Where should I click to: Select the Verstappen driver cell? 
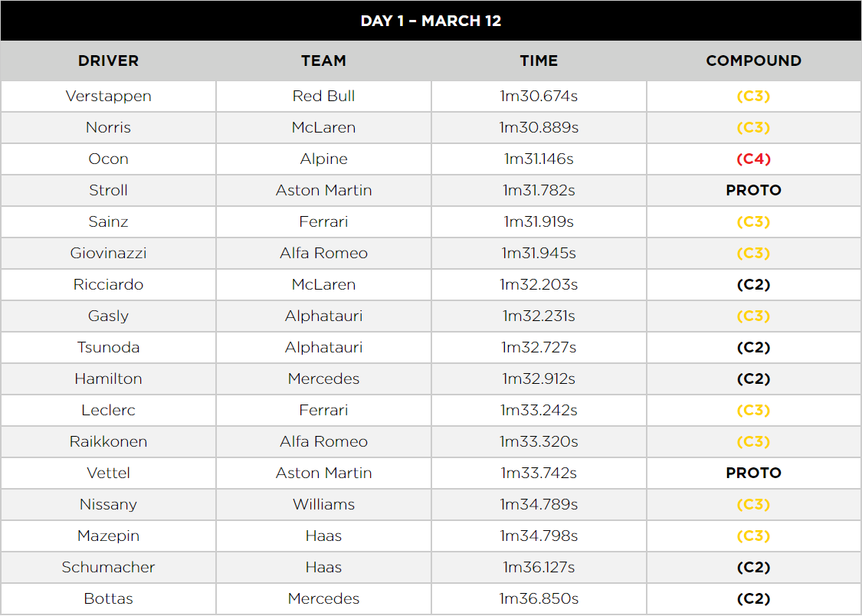(x=108, y=97)
